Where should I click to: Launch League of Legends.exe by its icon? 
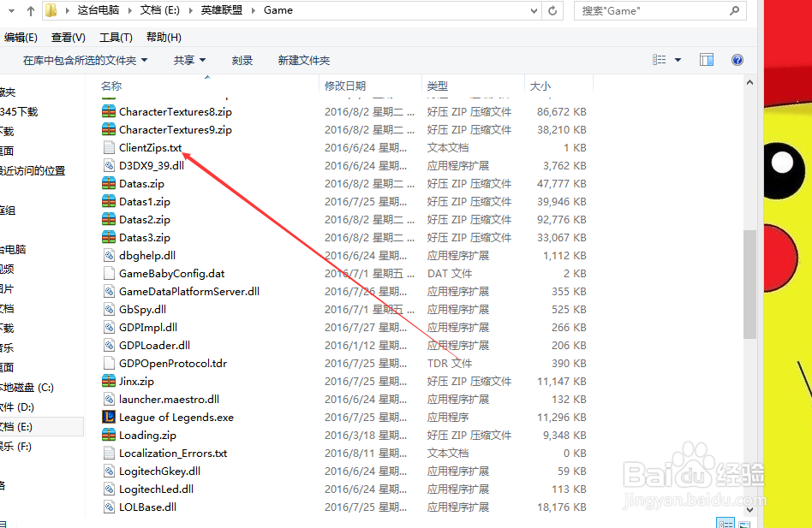click(109, 417)
